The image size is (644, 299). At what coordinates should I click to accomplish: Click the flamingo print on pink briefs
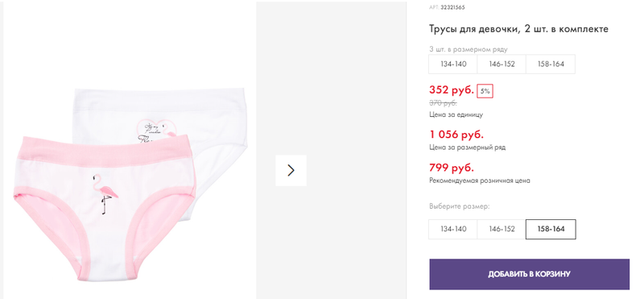105,193
